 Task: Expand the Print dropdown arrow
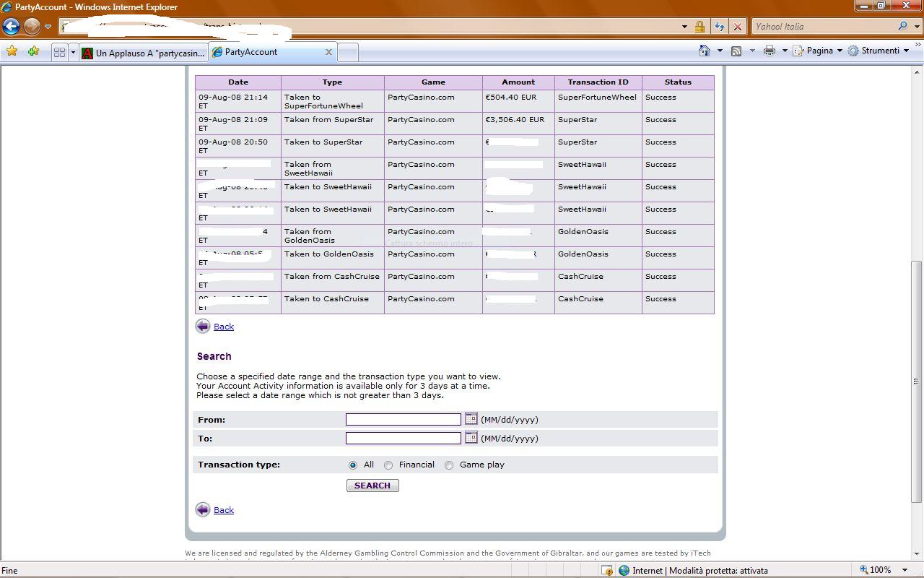(x=785, y=51)
